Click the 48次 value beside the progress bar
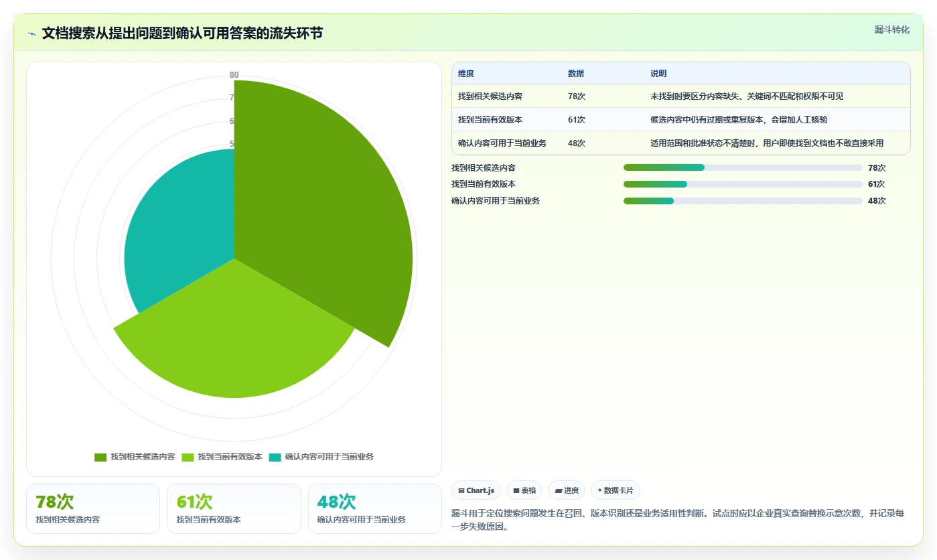937x560 pixels. (x=877, y=201)
